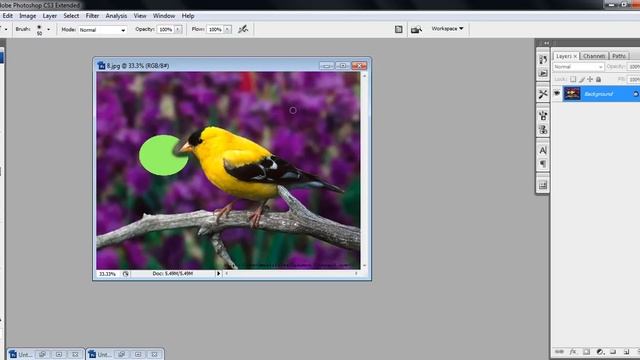Click the Doc: 5.49M/5.49M status text
Viewport: 640px width, 360px height.
click(173, 273)
